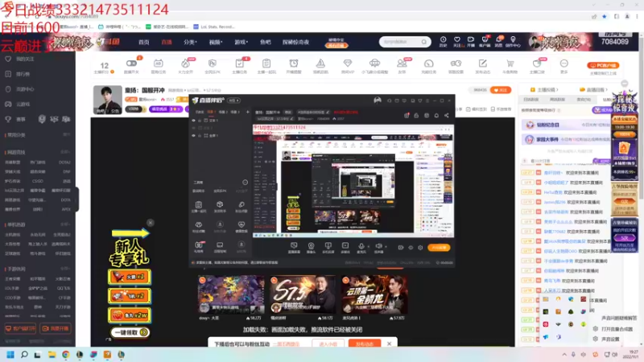Open File Explorer from taskbar
This screenshot has height=362, width=644.
(52, 354)
